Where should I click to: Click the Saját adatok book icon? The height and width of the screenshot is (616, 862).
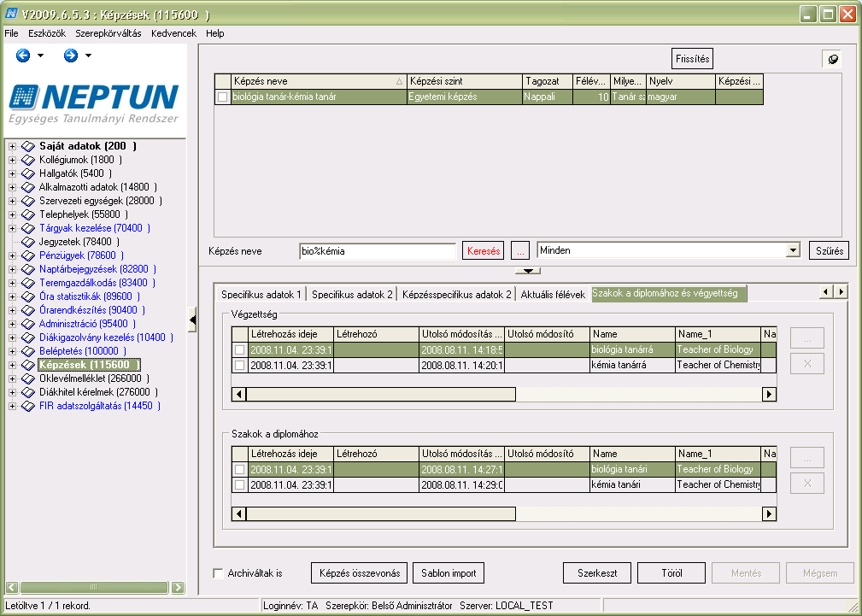pos(28,146)
